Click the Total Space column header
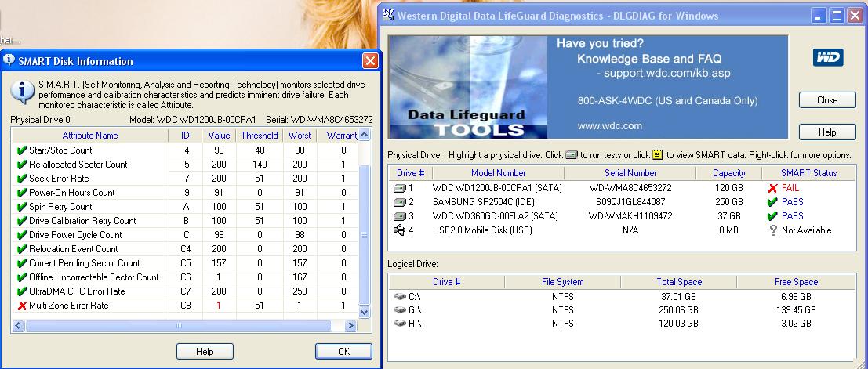Image resolution: width=868 pixels, height=369 pixels. click(679, 282)
